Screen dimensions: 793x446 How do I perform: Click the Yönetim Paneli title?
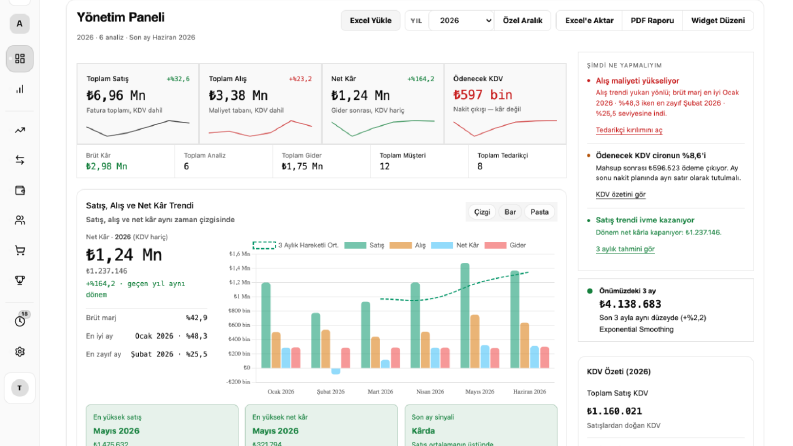[x=120, y=17]
